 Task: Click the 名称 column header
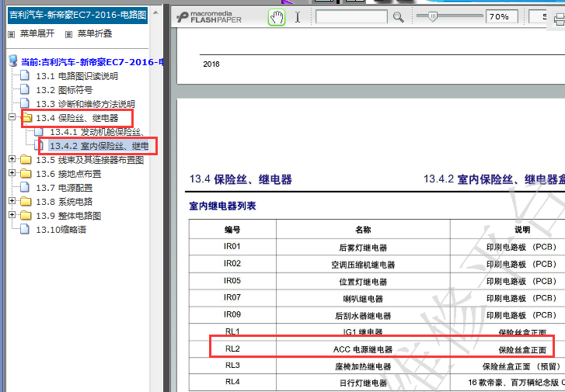[x=363, y=229]
